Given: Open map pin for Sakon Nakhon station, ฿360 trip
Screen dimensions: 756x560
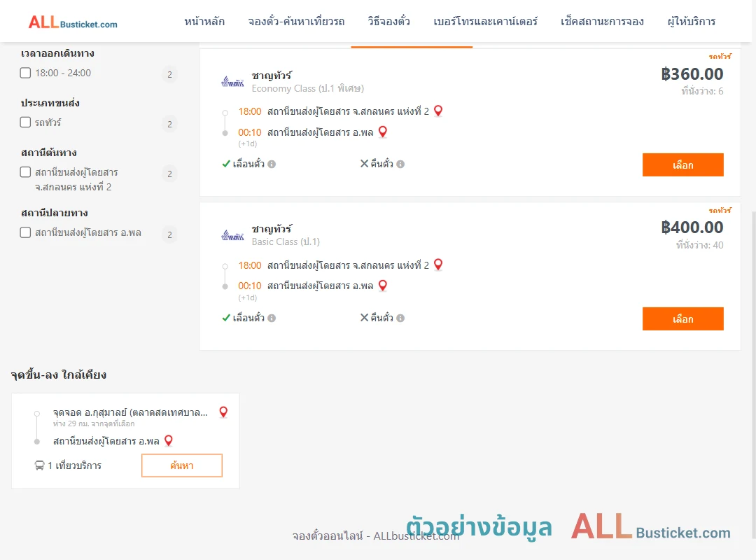Looking at the screenshot, I should (437, 111).
